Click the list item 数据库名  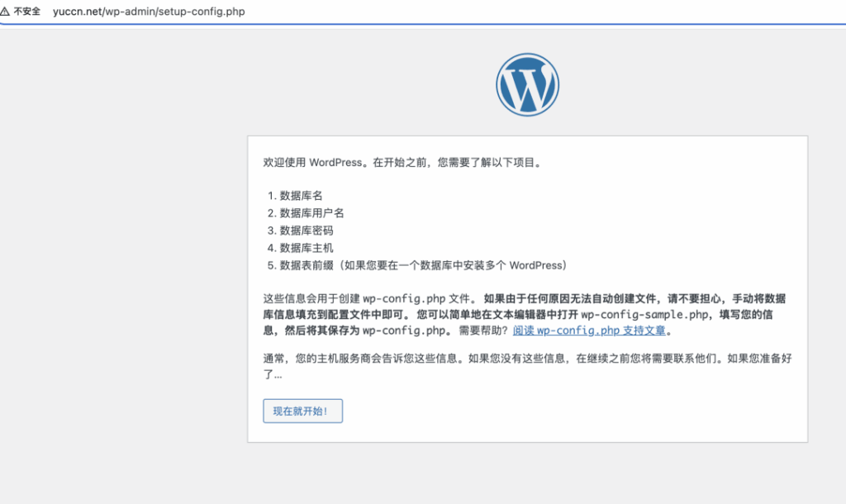(x=301, y=196)
